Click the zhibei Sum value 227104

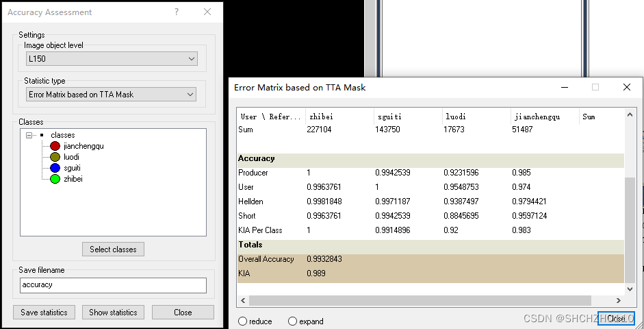(319, 130)
